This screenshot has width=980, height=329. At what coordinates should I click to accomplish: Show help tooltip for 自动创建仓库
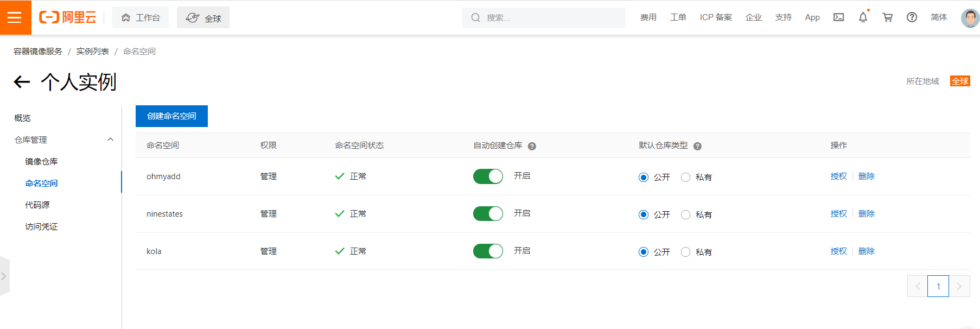pos(532,146)
